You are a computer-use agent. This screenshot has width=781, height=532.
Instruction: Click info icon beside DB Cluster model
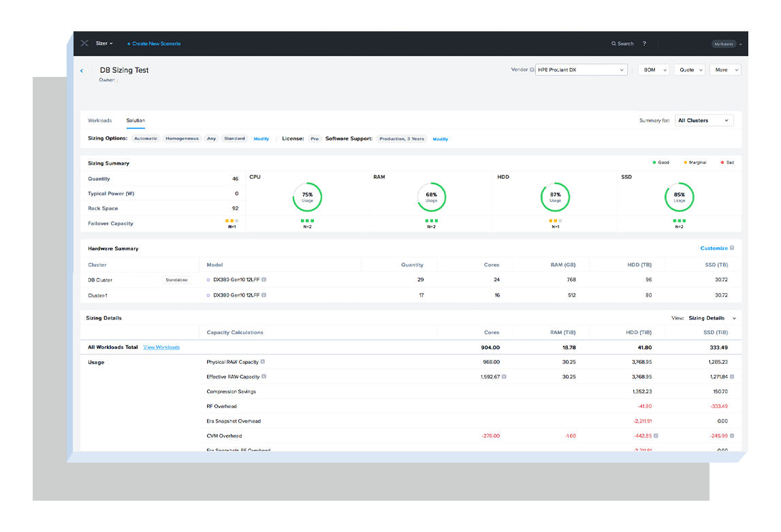point(264,280)
